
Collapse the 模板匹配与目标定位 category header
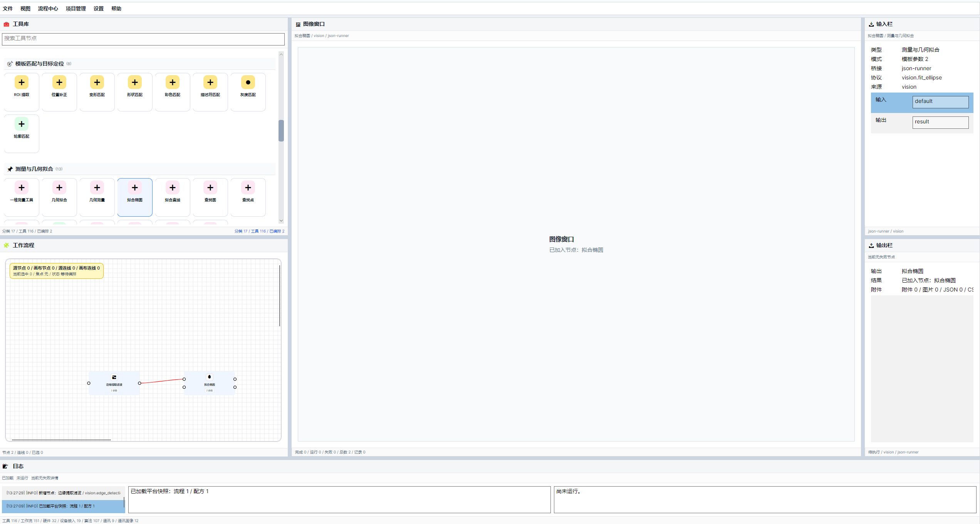(140, 64)
